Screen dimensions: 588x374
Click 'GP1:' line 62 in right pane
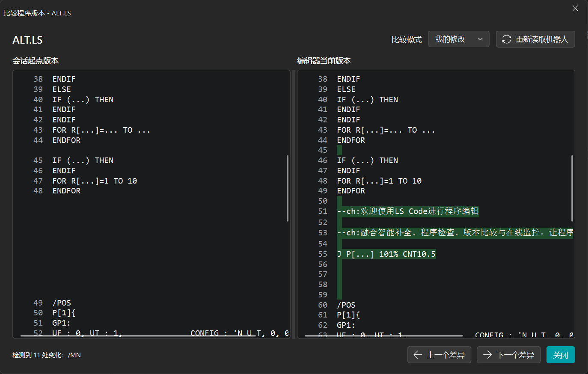[346, 325]
